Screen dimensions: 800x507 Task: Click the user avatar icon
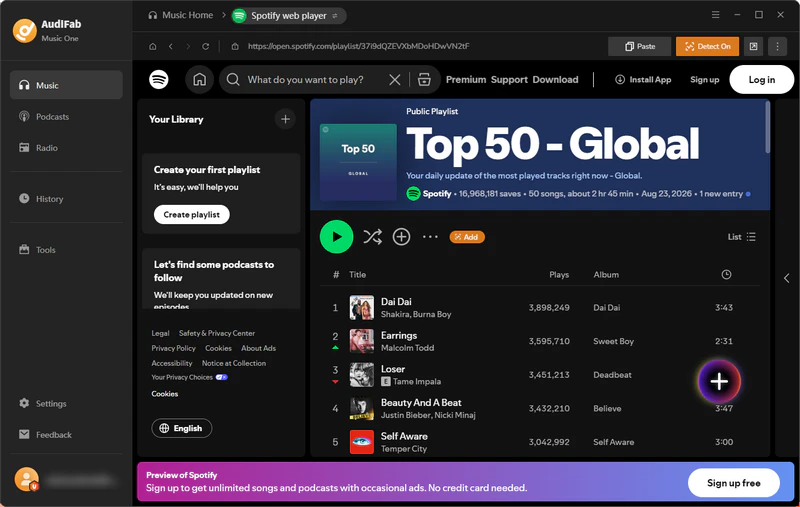[27, 479]
